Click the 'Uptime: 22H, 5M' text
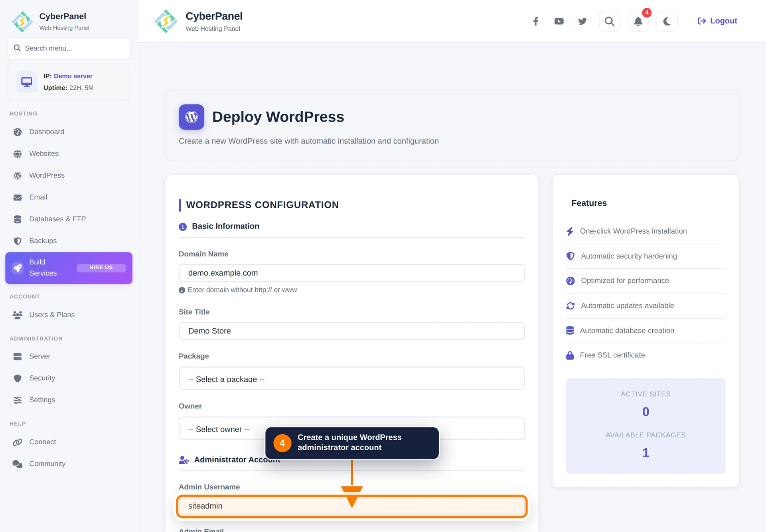The image size is (766, 532). [x=69, y=88]
